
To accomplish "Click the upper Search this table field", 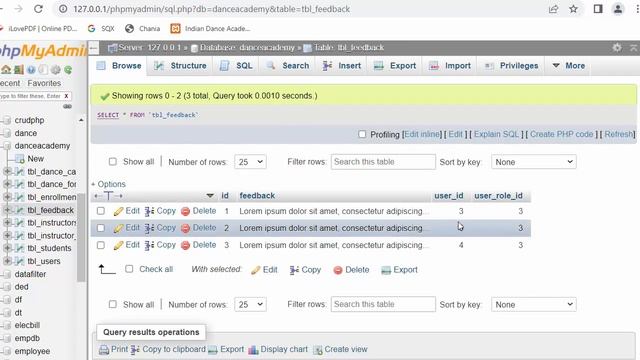I will 383,162.
